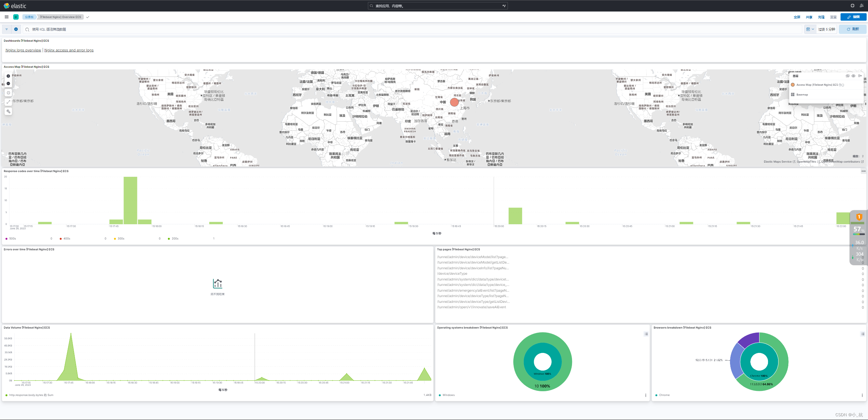Screen dimensions: 868x420
Task: Show all map layers
Action: (853, 76)
